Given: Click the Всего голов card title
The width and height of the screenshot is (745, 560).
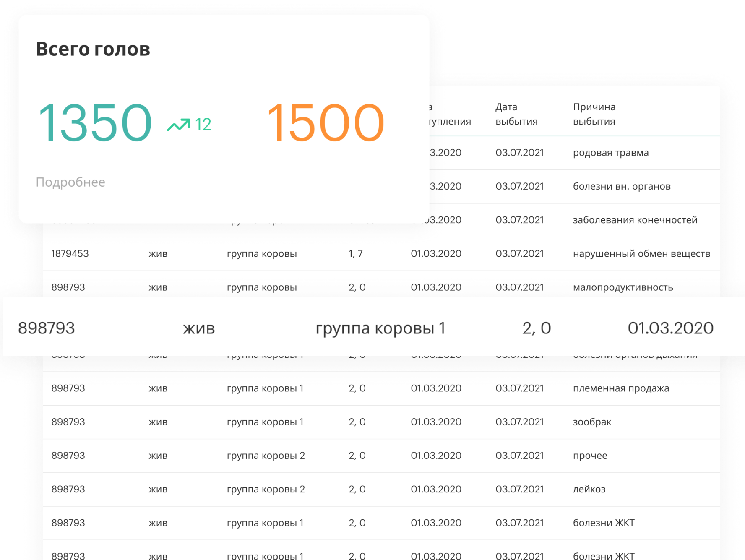Looking at the screenshot, I should 93,49.
